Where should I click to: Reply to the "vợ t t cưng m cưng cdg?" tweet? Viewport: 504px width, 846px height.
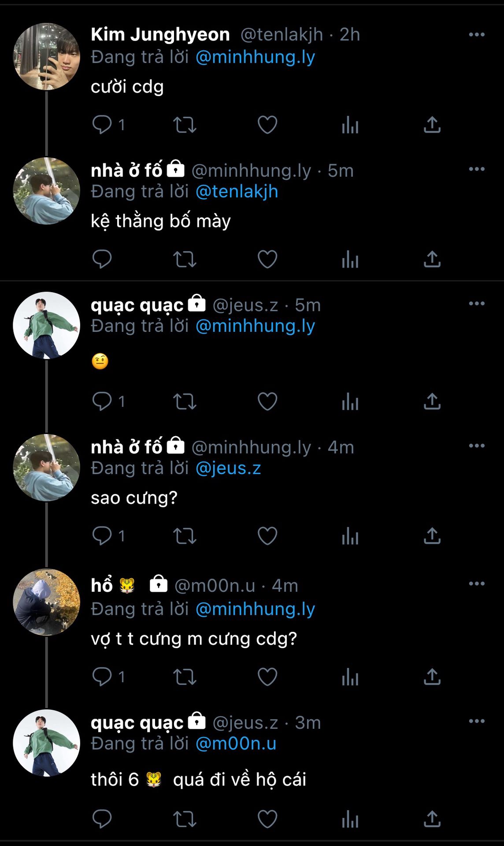click(102, 677)
